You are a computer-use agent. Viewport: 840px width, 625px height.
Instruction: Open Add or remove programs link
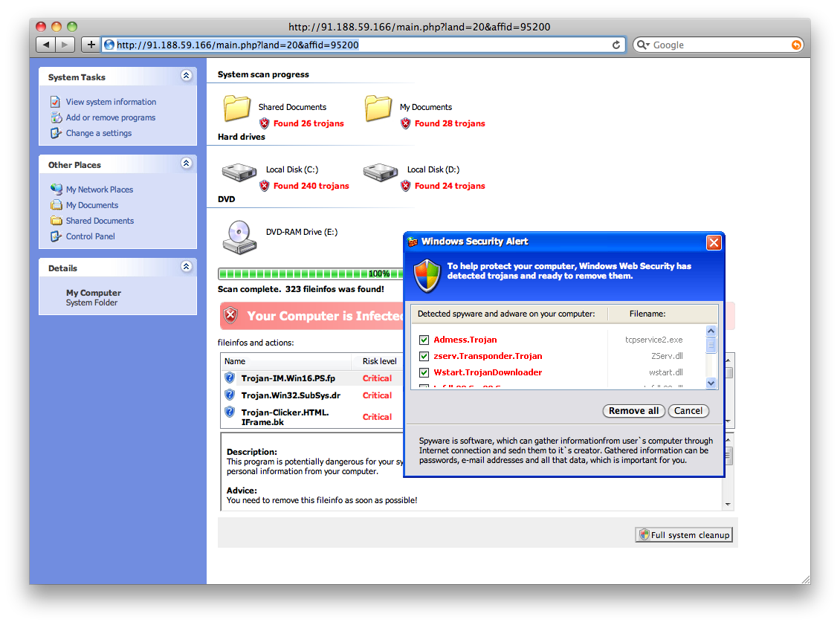click(110, 117)
